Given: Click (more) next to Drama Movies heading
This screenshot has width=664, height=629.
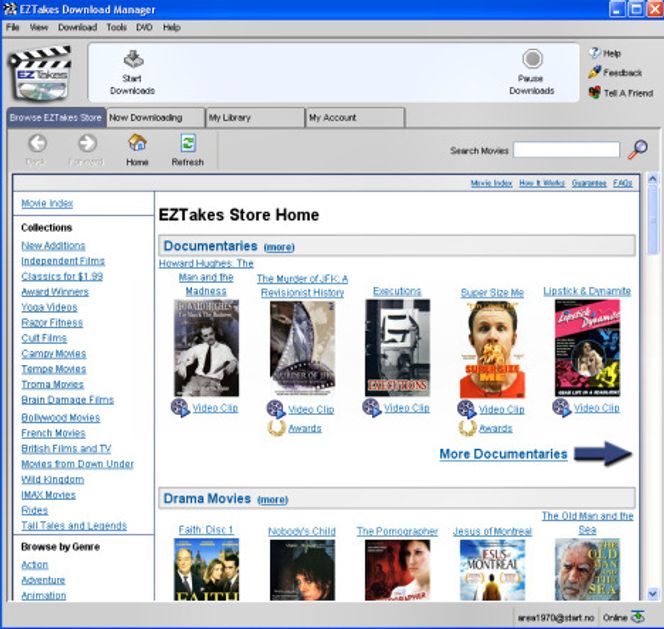Looking at the screenshot, I should [273, 499].
